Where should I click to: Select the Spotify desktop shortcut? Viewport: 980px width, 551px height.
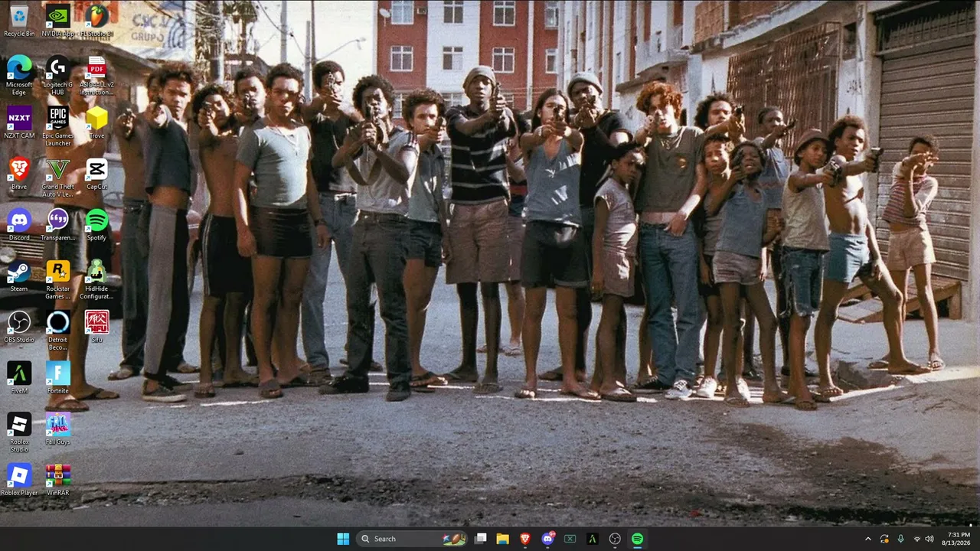pyautogui.click(x=96, y=225)
